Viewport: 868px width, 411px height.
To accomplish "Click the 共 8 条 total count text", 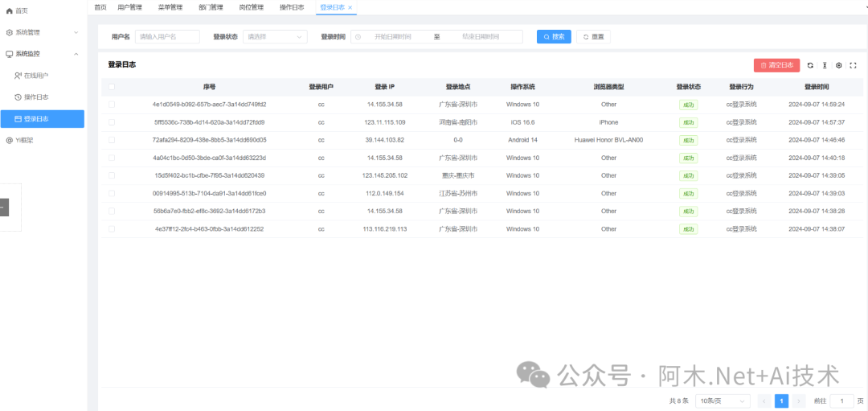I will tap(678, 401).
